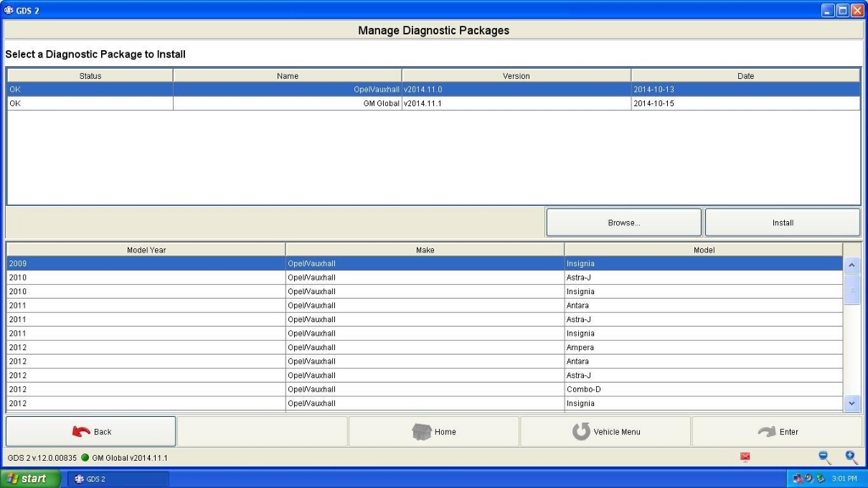Click the zoom in magnifier icon

click(851, 457)
